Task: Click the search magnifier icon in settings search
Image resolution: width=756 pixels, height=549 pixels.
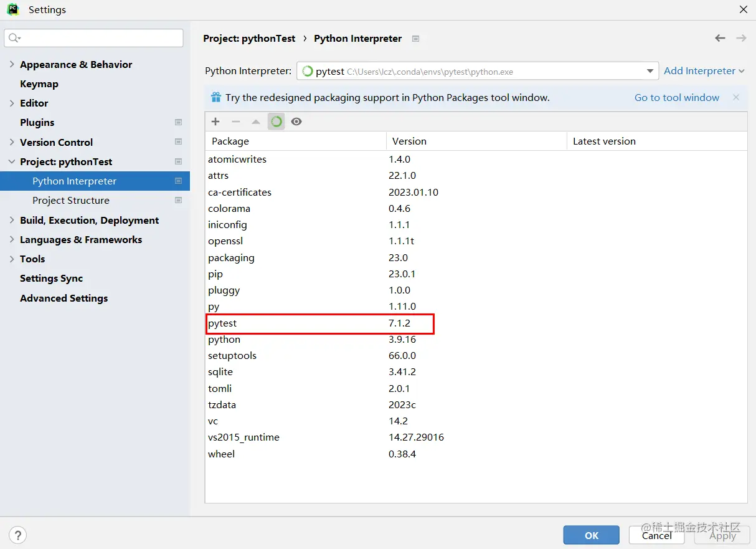Action: (14, 38)
